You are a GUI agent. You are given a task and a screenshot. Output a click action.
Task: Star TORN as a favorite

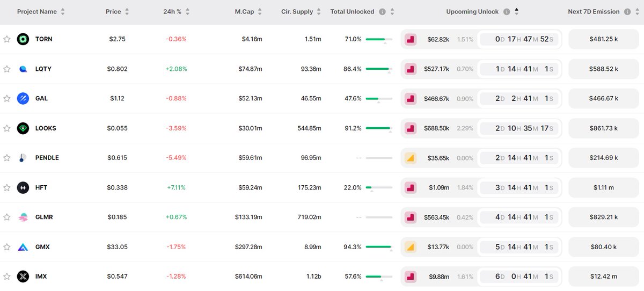coord(7,39)
